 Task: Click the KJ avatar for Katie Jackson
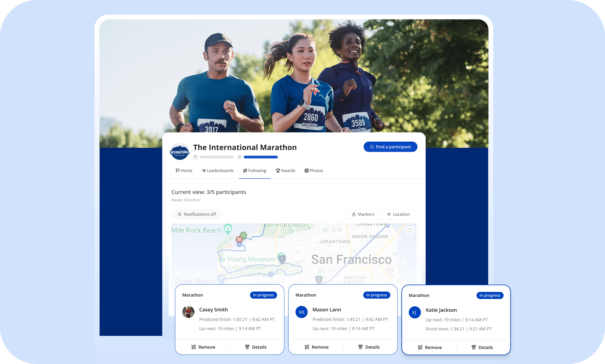pos(414,313)
